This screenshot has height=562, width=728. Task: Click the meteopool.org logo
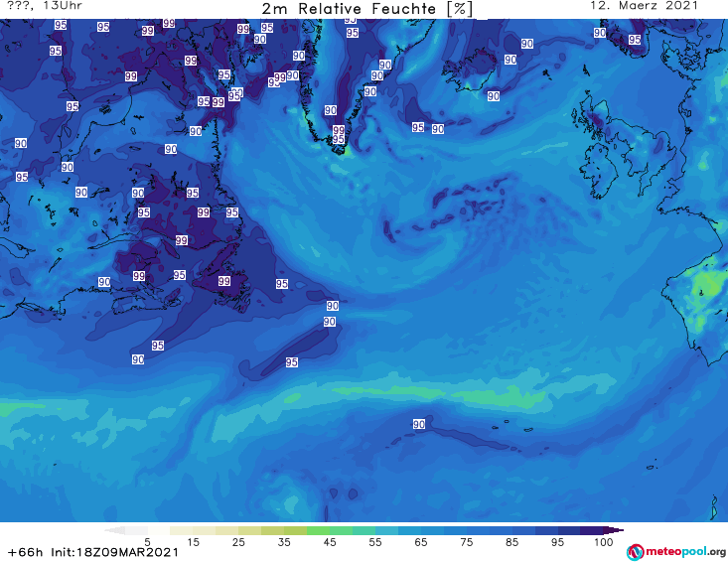pyautogui.click(x=676, y=552)
